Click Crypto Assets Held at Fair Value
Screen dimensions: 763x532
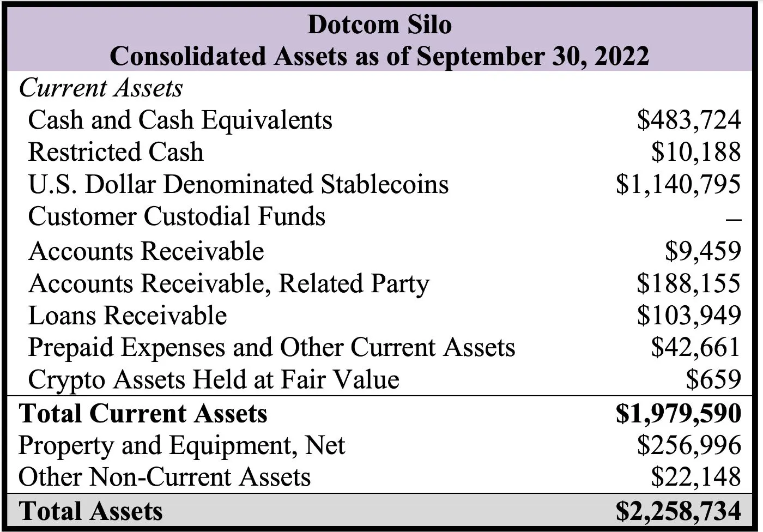(x=214, y=380)
